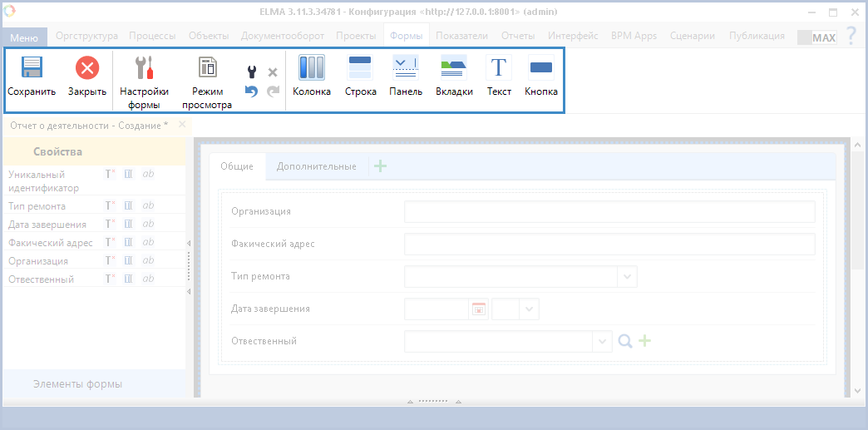Click the blue Меню button
Image resolution: width=868 pixels, height=430 pixels.
24,38
